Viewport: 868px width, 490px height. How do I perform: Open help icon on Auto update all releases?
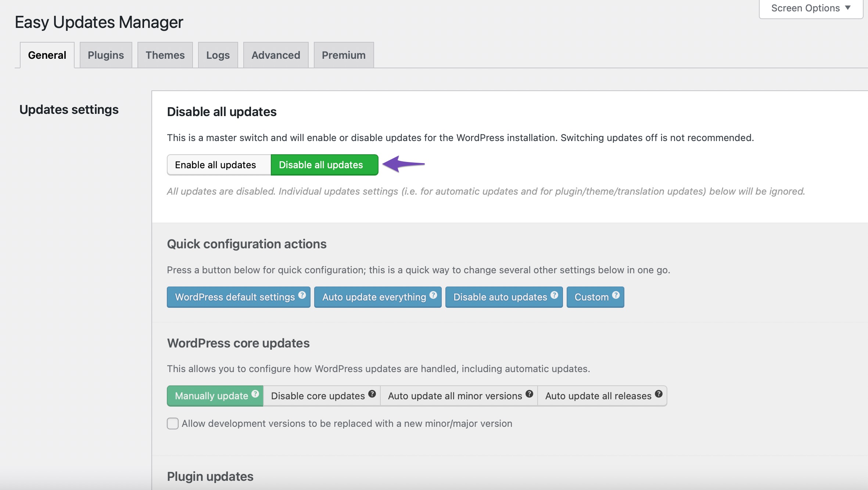pos(659,394)
